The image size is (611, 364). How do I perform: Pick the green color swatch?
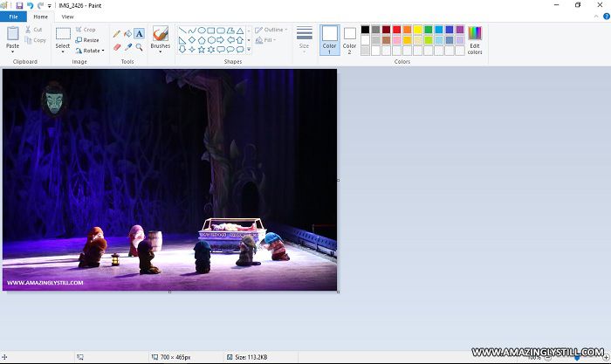(x=429, y=30)
